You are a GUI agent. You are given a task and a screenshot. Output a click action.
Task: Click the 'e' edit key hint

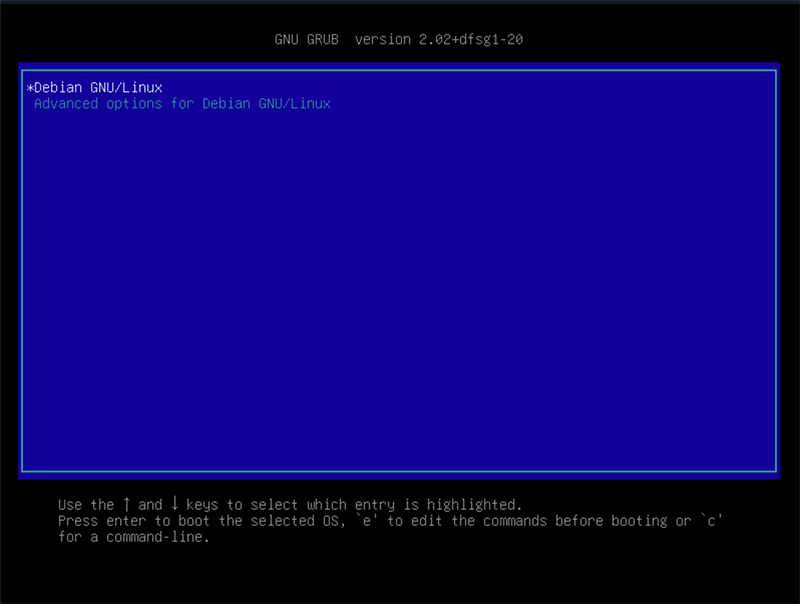[366, 521]
